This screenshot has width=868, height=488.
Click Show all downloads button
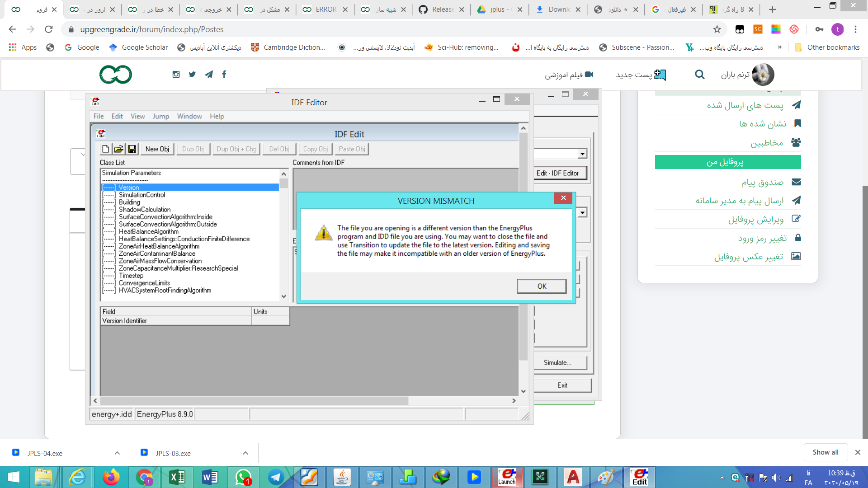825,452
